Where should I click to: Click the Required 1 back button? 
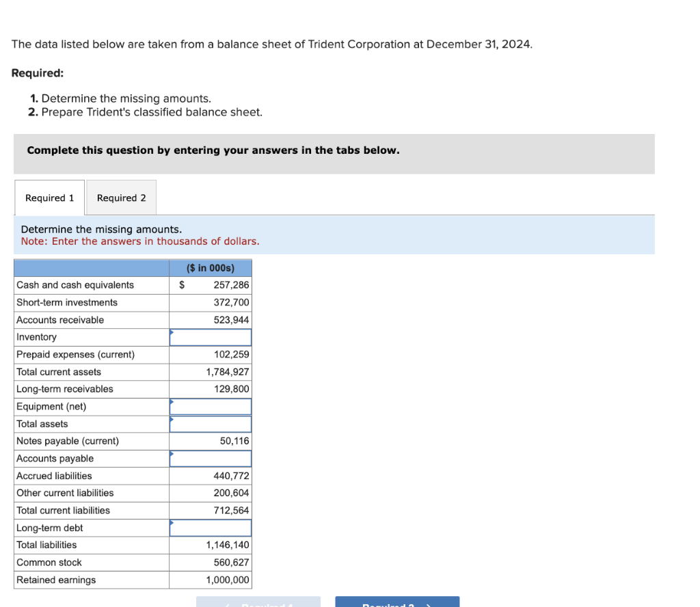258,602
